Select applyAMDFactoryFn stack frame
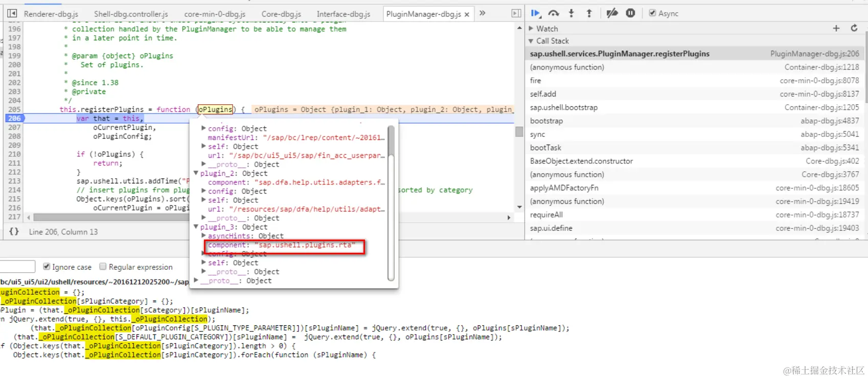This screenshot has height=379, width=868. (694, 188)
